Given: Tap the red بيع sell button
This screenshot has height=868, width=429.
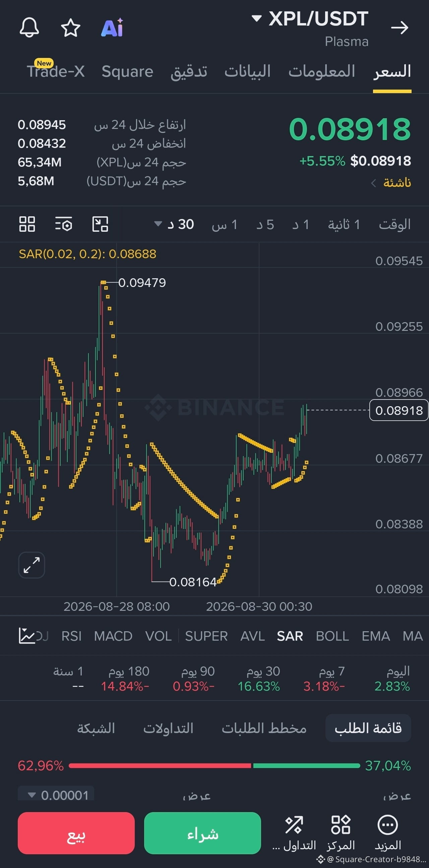Looking at the screenshot, I should [x=76, y=833].
